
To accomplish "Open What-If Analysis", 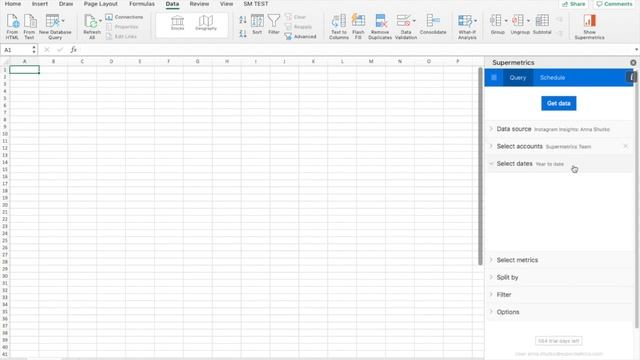I will [467, 26].
